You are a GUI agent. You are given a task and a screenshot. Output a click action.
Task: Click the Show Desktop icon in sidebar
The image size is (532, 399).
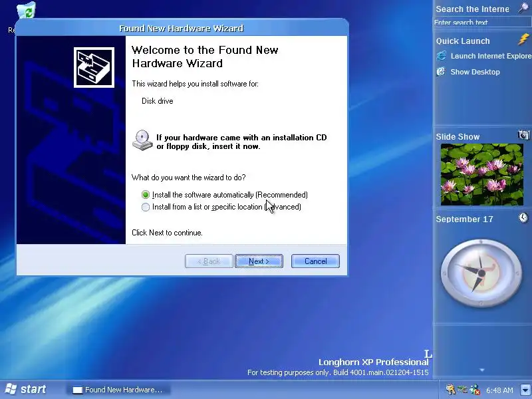point(441,72)
